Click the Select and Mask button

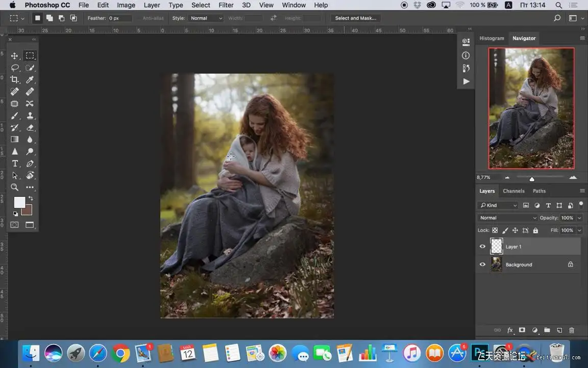[355, 18]
